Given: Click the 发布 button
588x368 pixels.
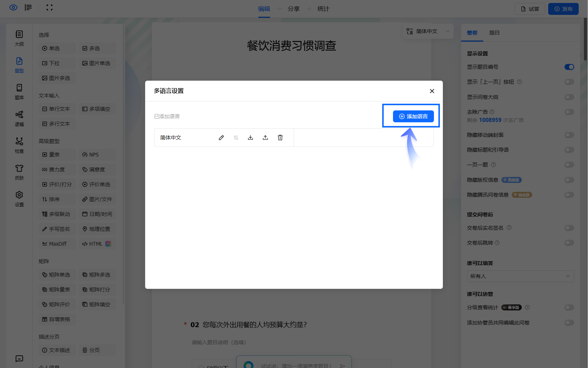Looking at the screenshot, I should pos(563,9).
